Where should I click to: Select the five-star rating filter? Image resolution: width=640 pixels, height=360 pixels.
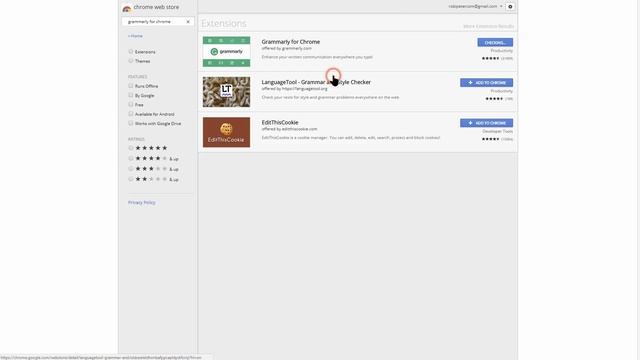[x=131, y=148]
